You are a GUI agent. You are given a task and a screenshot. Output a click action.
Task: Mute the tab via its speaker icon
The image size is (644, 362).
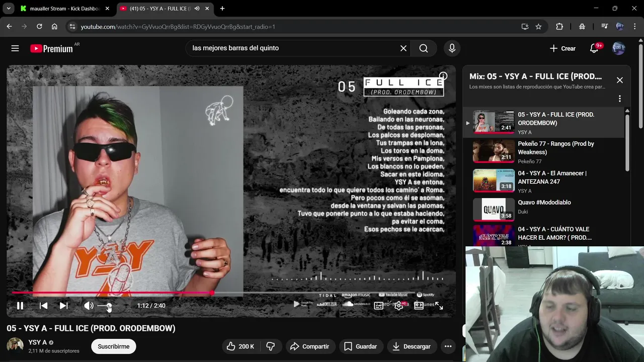197,9
